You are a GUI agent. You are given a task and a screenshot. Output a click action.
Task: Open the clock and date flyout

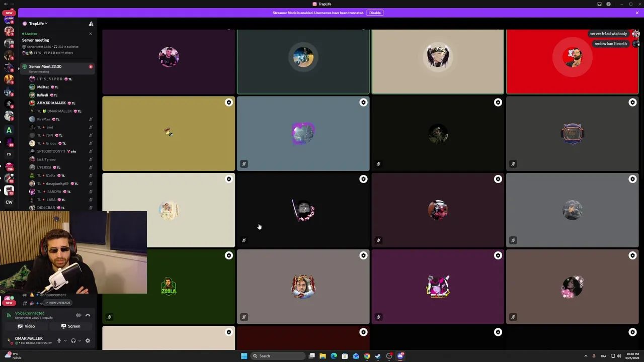pos(632,356)
